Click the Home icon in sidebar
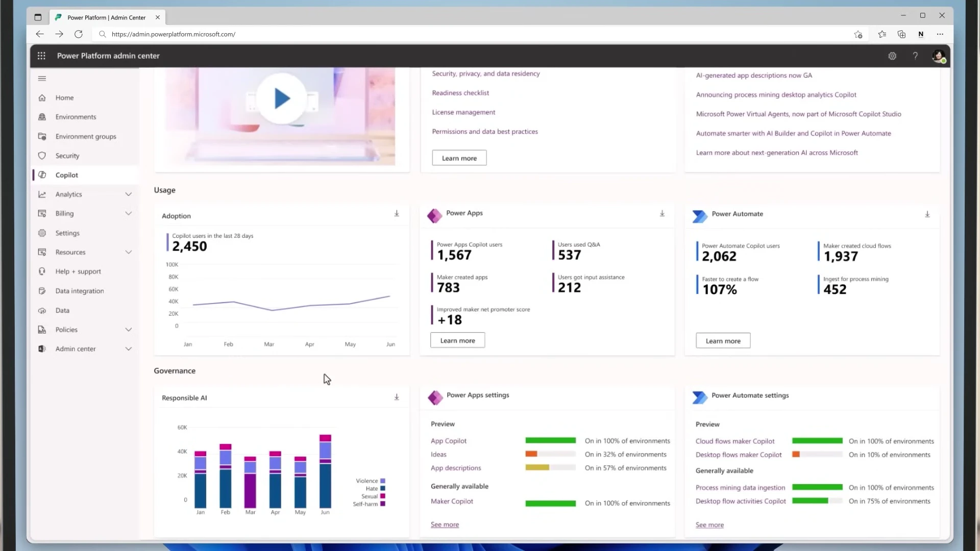This screenshot has width=980, height=551. (42, 97)
